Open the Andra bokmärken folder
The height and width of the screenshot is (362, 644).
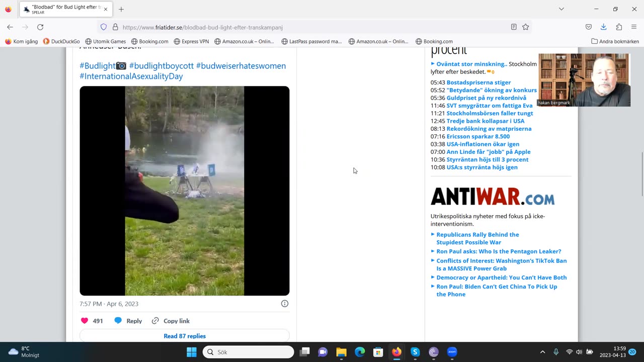pos(615,41)
